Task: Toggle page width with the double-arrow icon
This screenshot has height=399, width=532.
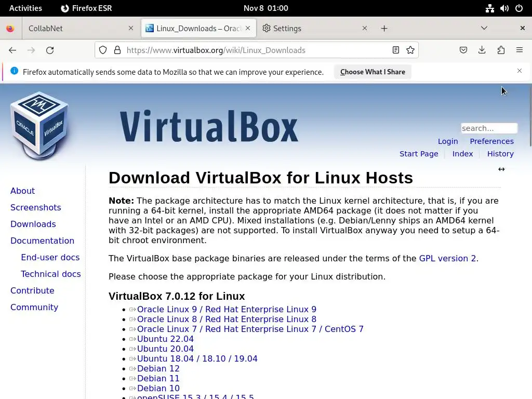Action: 501,169
